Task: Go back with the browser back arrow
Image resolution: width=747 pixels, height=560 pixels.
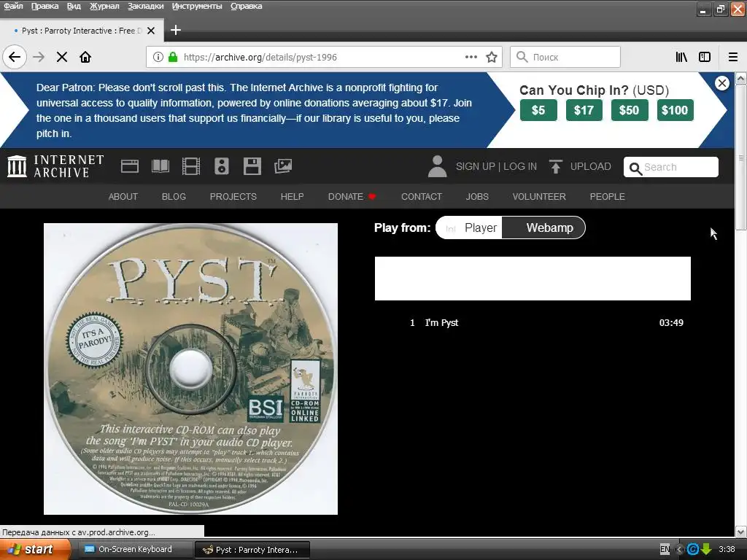Action: coord(15,57)
